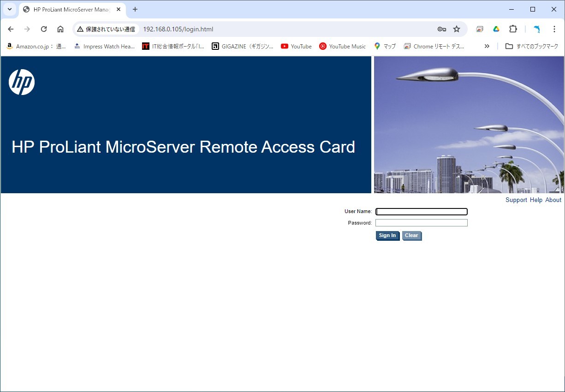Open the Amazon.co.jp bookmark
Image resolution: width=565 pixels, height=392 pixels.
36,46
